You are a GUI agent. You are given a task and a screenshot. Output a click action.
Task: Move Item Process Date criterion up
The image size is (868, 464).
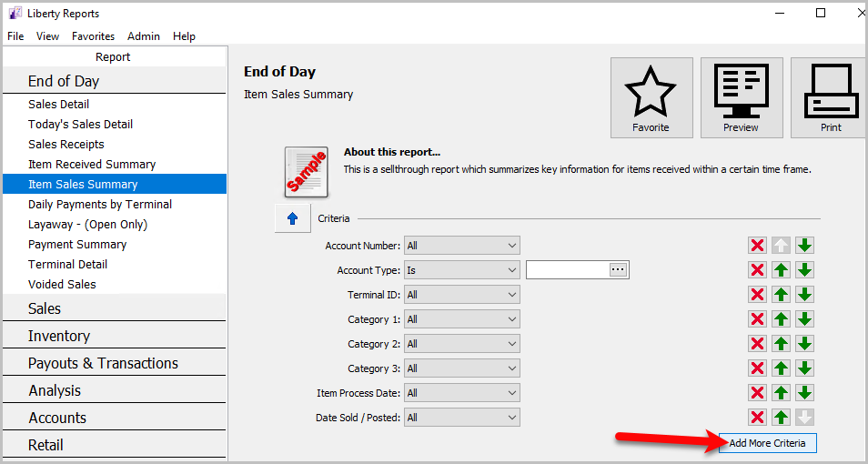click(781, 392)
